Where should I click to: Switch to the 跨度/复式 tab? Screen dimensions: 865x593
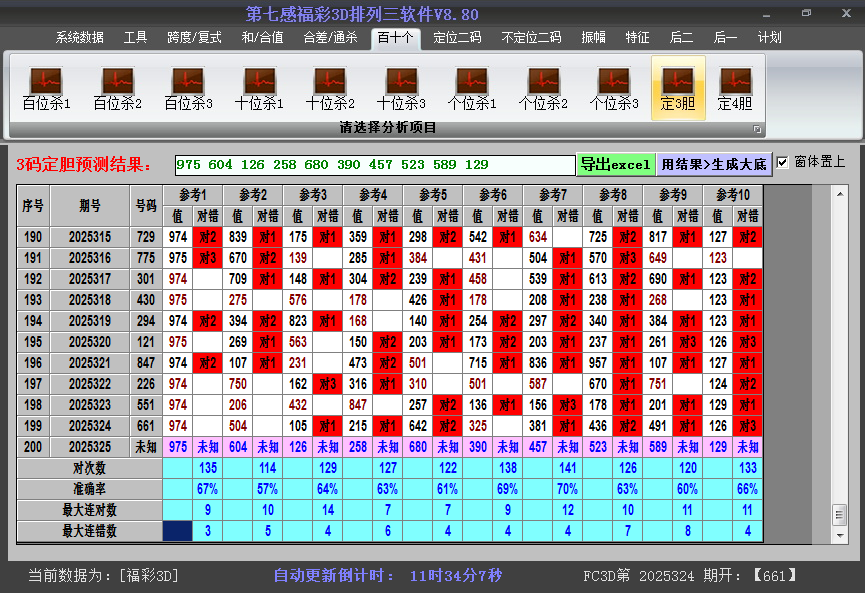click(194, 37)
